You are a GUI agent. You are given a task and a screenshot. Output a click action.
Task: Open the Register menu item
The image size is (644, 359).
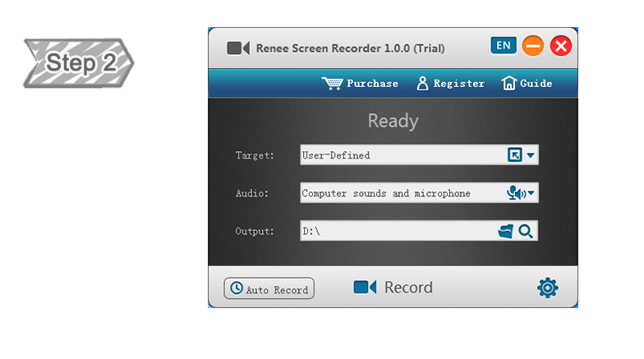click(x=458, y=83)
